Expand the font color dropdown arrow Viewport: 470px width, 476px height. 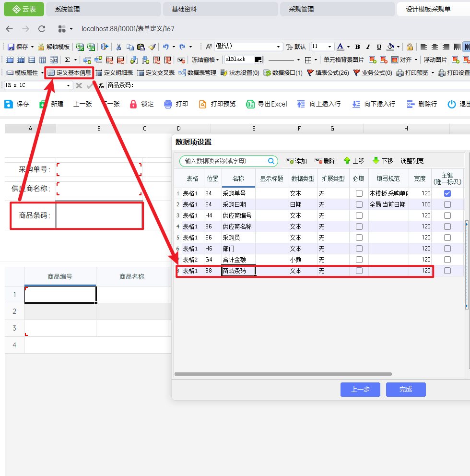click(x=348, y=47)
